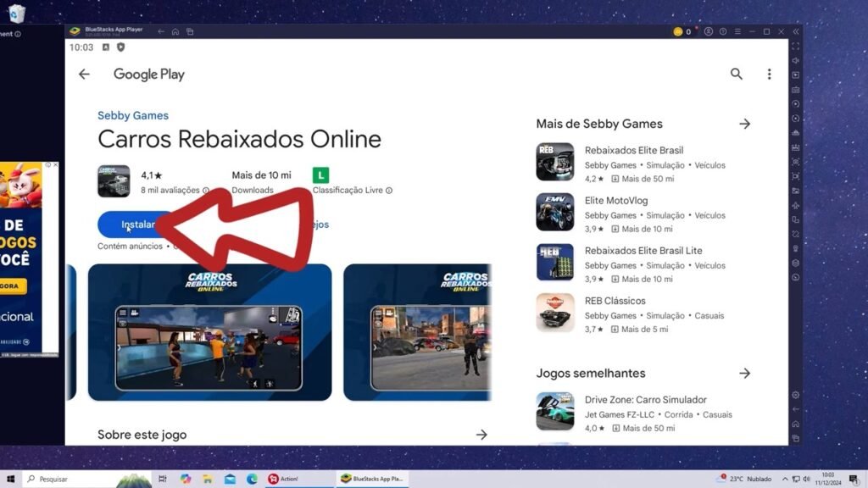Click Drive Zone: Carro Simulador icon
Image resolution: width=868 pixels, height=488 pixels.
(554, 411)
